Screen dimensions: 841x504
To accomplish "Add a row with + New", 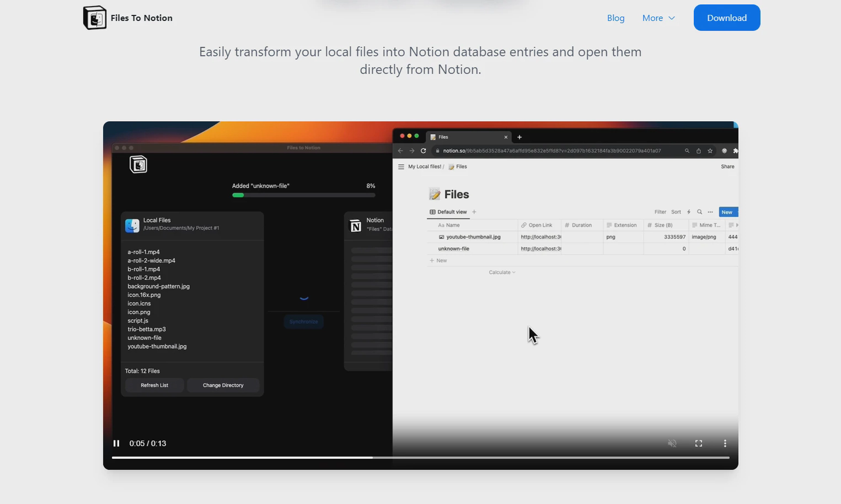I will [438, 261].
